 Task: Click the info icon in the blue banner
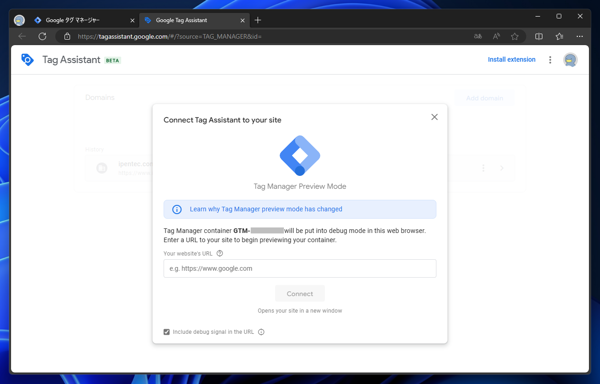pyautogui.click(x=177, y=209)
